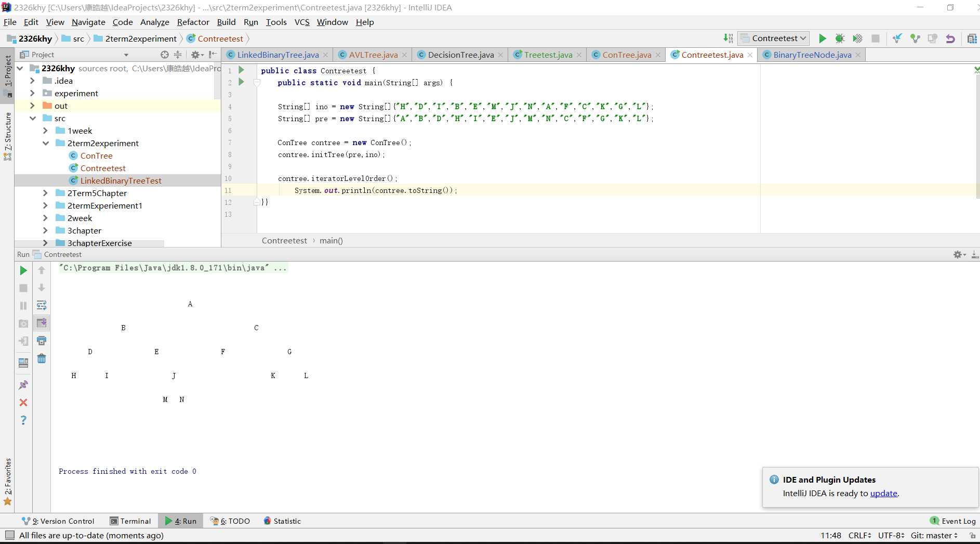Open Version Control tool window
The height and width of the screenshot is (544, 980).
click(x=58, y=521)
